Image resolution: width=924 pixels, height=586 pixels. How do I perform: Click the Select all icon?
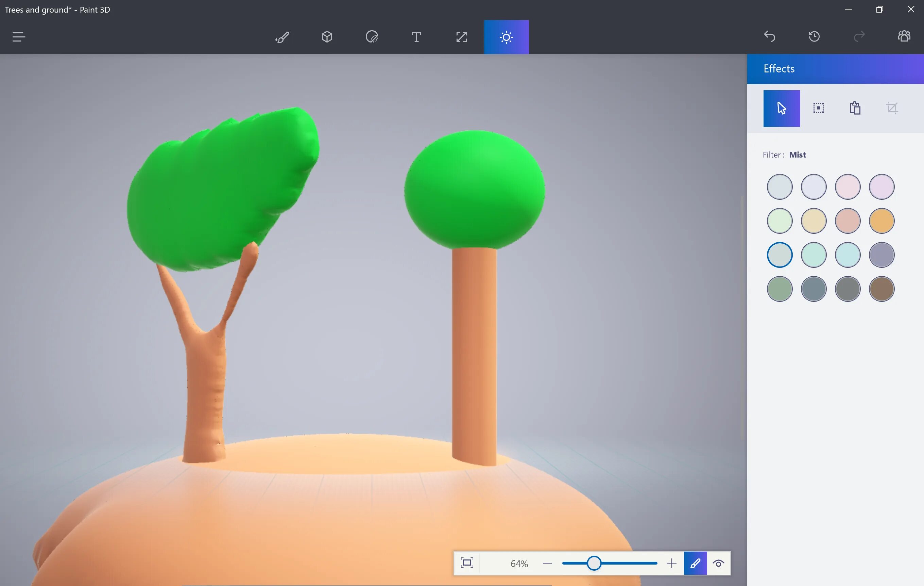[x=819, y=108]
